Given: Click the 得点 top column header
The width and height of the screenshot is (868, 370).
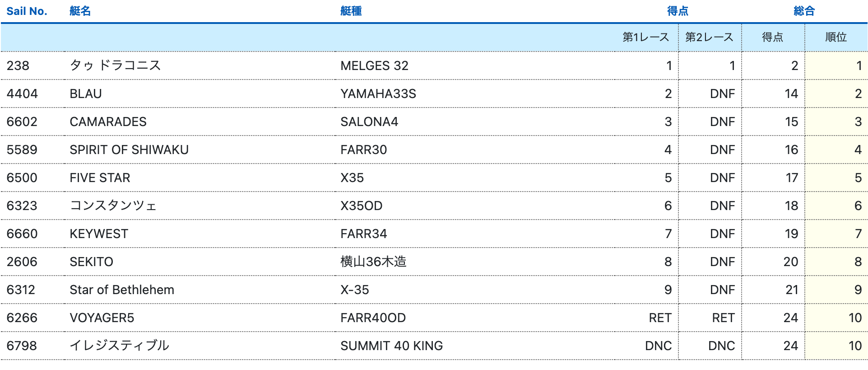Looking at the screenshot, I should coord(678,11).
